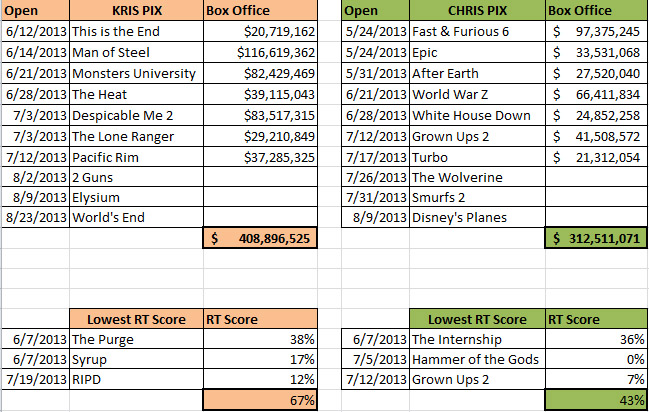Select the 7/5/2013 date cell

tap(376, 359)
